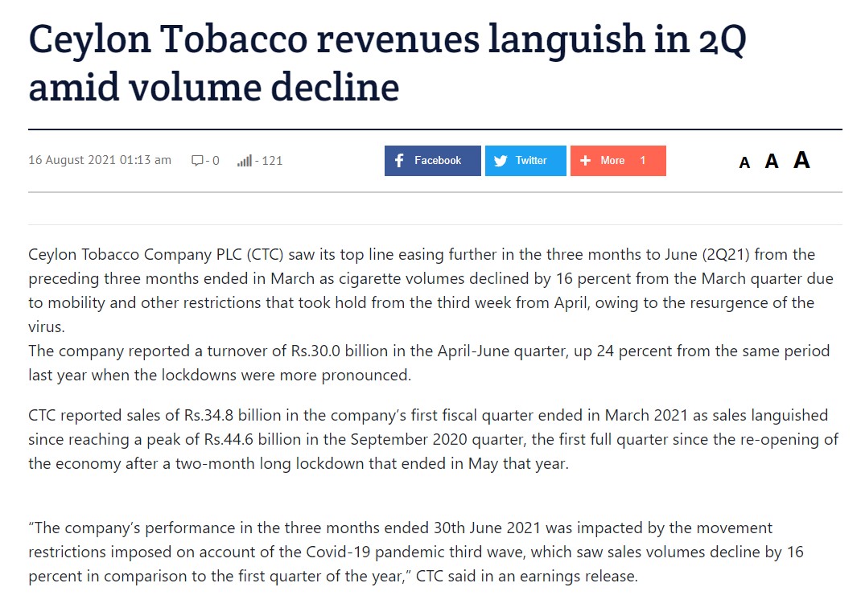The width and height of the screenshot is (861, 616).
Task: Click the comment count 0
Action: pos(215,161)
